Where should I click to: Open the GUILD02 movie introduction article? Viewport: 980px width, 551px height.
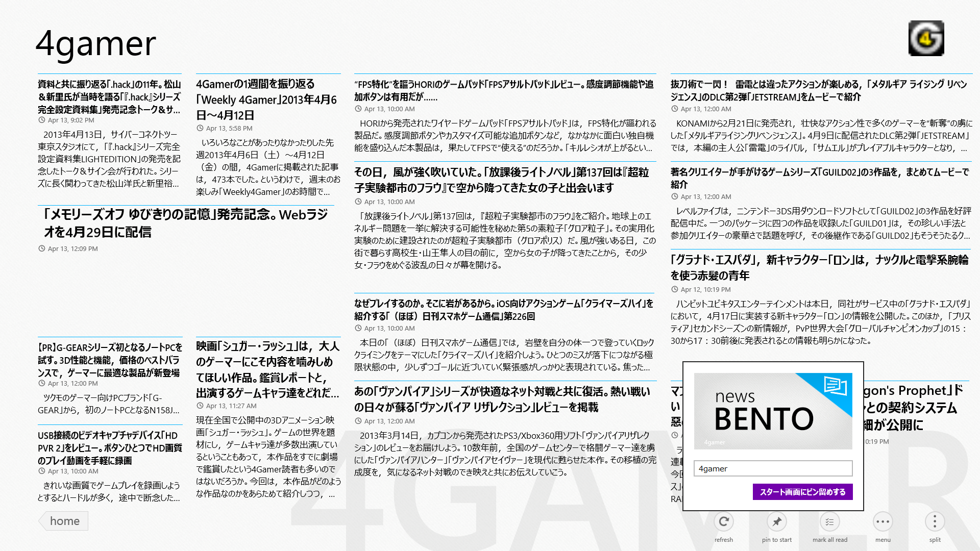pos(820,178)
